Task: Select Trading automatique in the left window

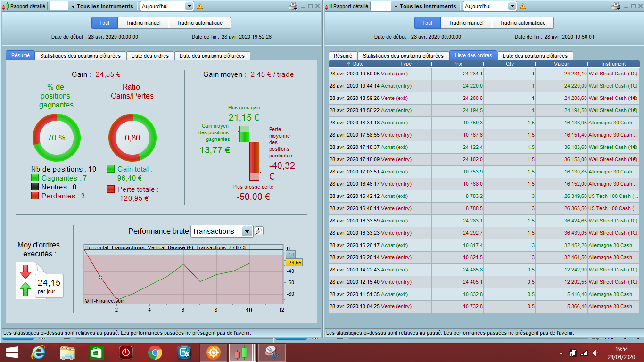Action: point(200,23)
